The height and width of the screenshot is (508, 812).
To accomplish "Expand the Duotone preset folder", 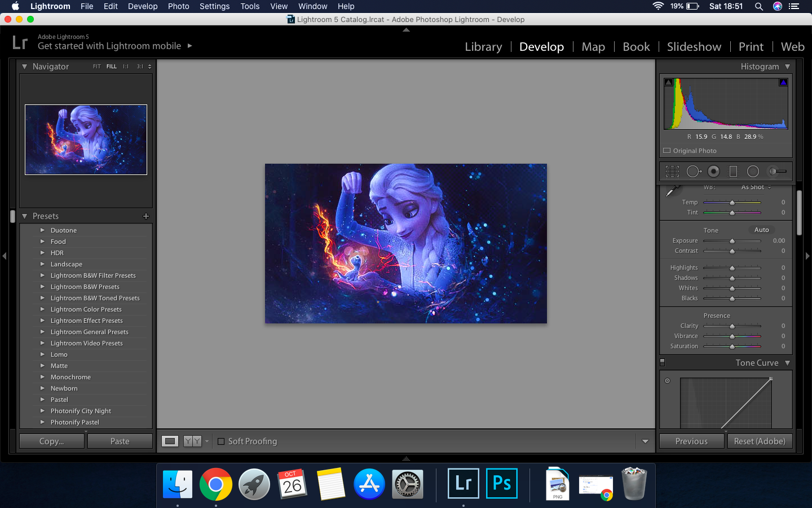I will [x=42, y=230].
